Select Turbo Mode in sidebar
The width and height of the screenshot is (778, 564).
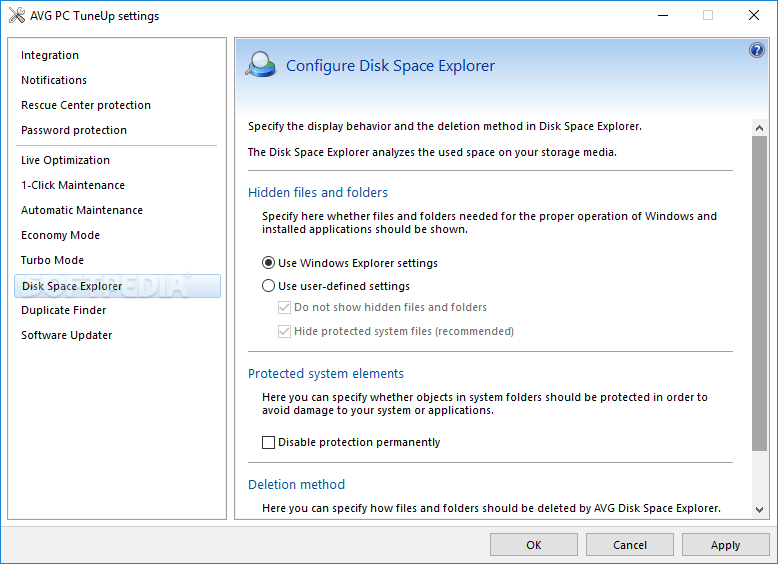point(52,260)
